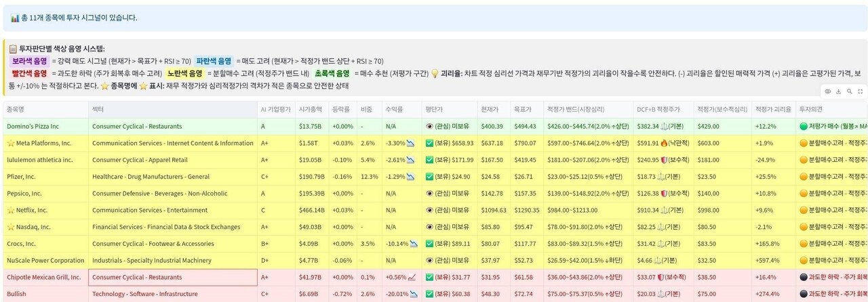
Task: Select the Domino's Pizza Inc name cell
Action: 45,127
